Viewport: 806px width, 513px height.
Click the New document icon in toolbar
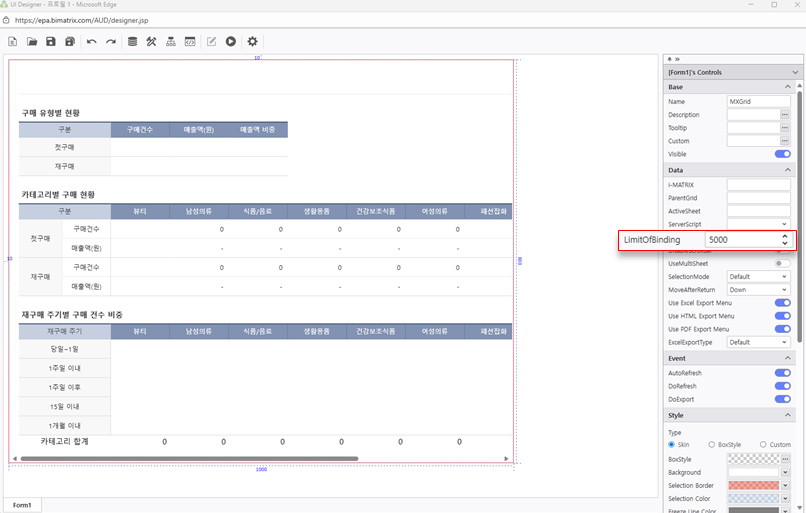coord(13,42)
